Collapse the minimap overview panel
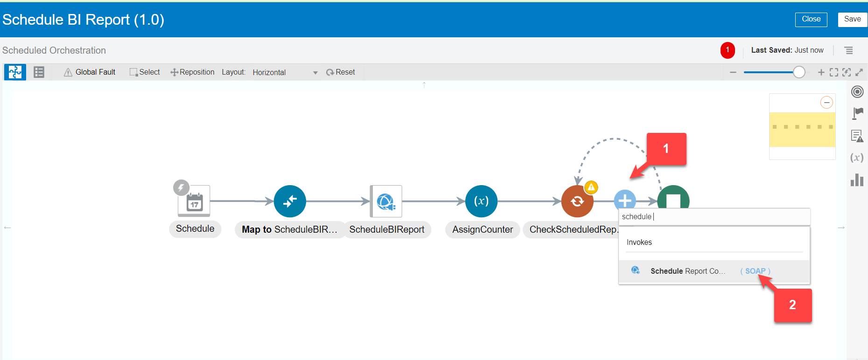This screenshot has height=360, width=868. [826, 103]
